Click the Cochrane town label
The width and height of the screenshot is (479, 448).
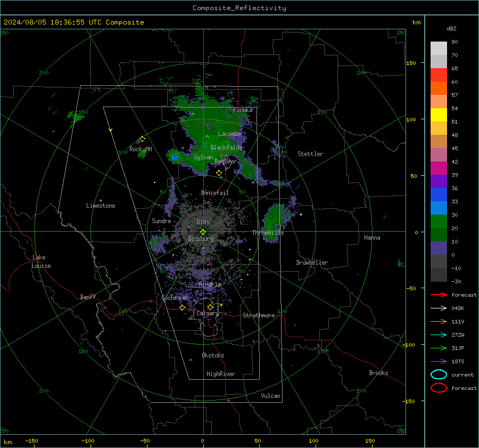[x=174, y=298]
